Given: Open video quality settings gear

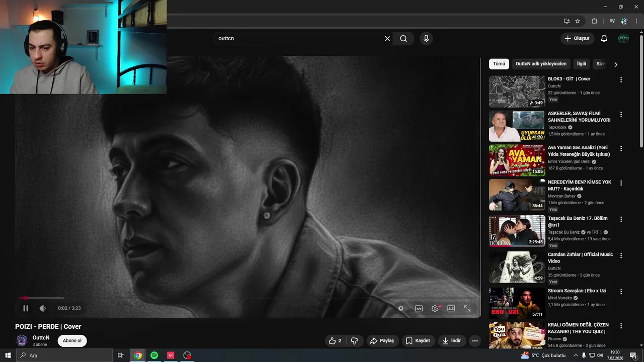Looking at the screenshot, I should [x=435, y=308].
